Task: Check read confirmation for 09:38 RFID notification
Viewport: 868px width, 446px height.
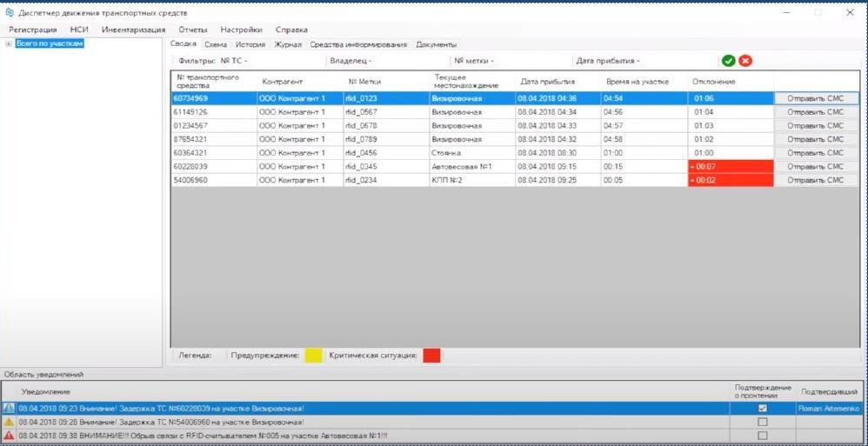Action: (x=762, y=436)
